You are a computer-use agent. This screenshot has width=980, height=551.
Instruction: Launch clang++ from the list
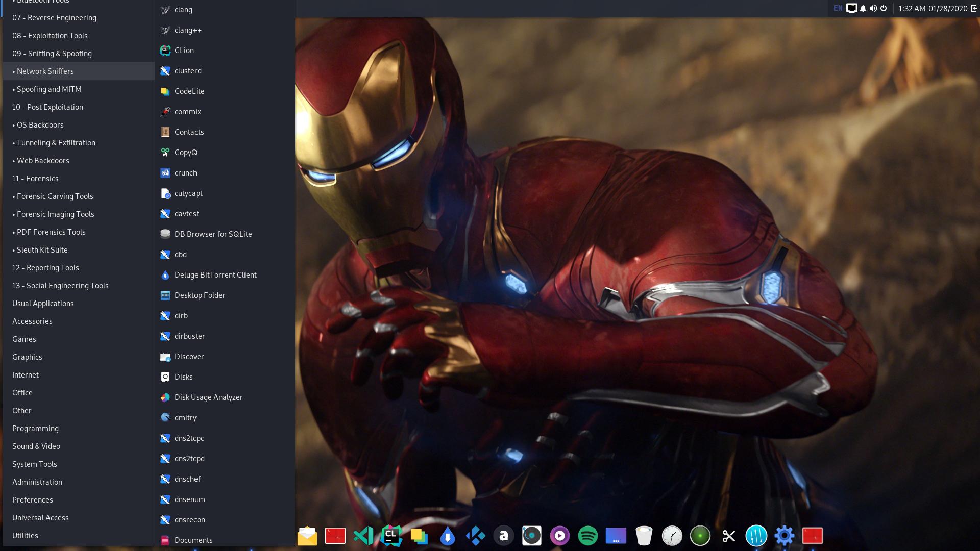225,30
